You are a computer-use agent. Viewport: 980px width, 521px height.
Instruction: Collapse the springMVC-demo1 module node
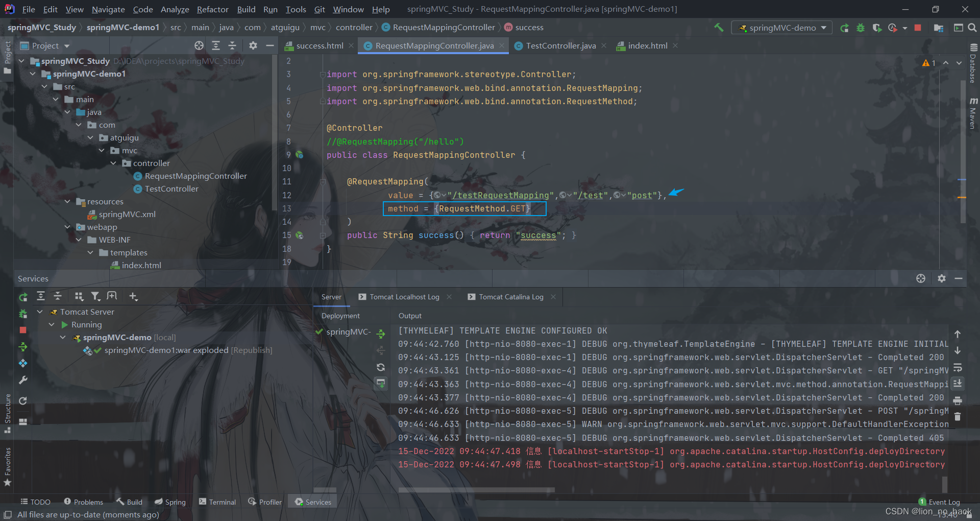click(33, 74)
